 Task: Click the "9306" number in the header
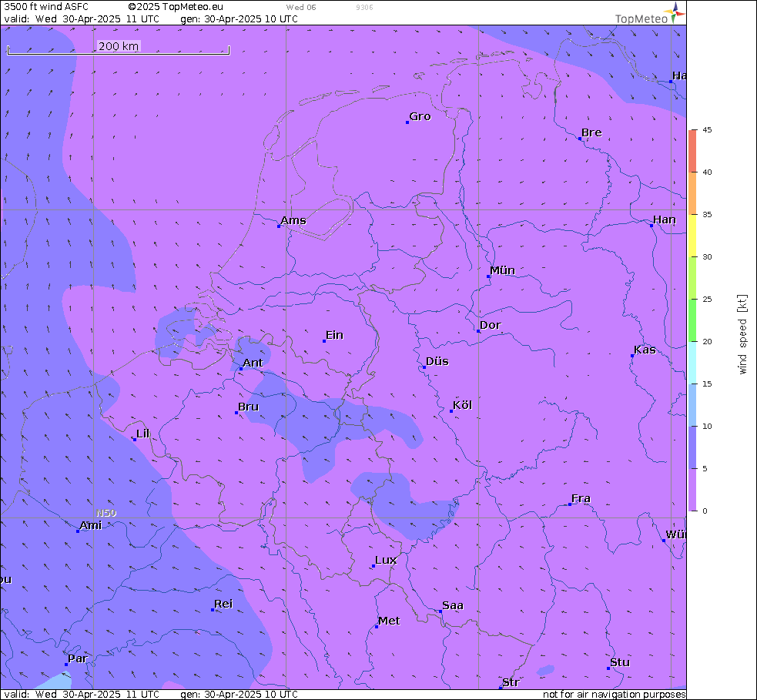coord(364,7)
